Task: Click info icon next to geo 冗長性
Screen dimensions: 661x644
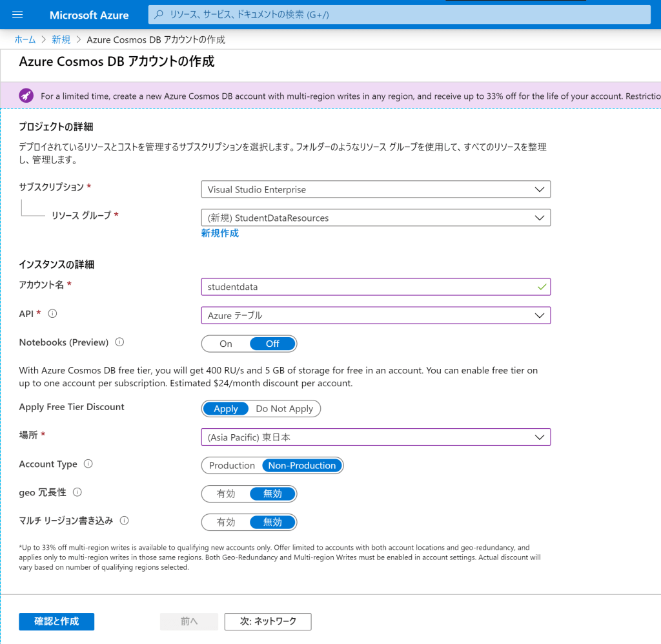Action: click(x=77, y=493)
